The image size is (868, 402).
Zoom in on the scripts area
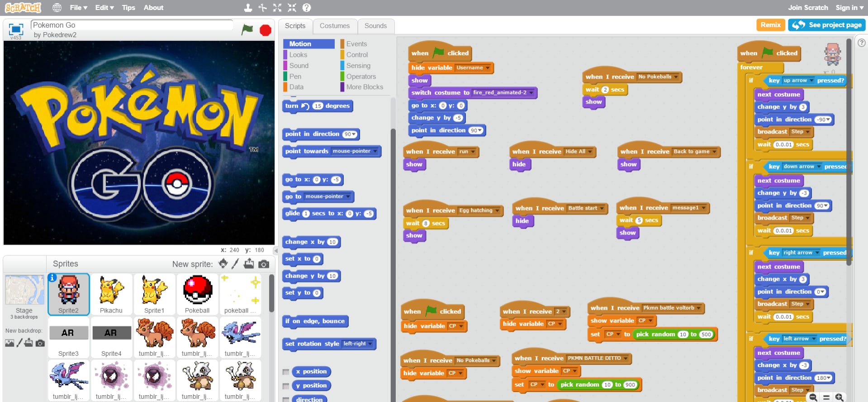[840, 397]
